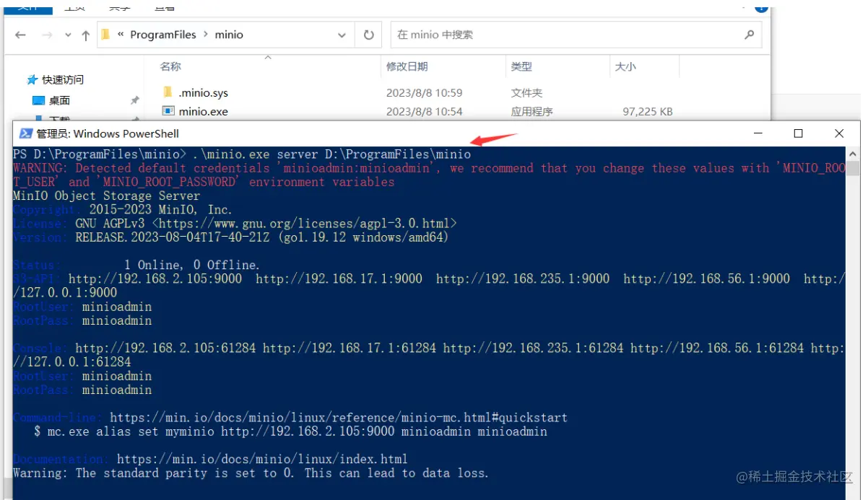Select the minio breadcrumb segment

coord(229,35)
